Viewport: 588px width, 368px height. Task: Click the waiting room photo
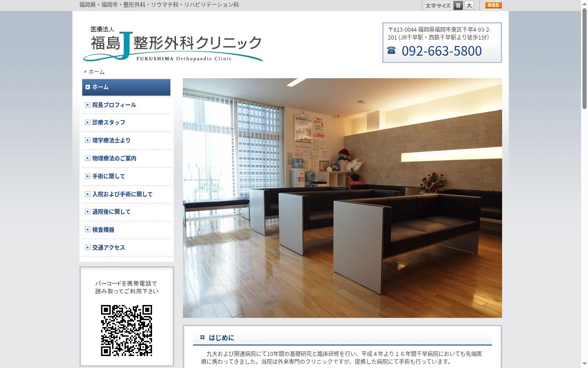342,198
